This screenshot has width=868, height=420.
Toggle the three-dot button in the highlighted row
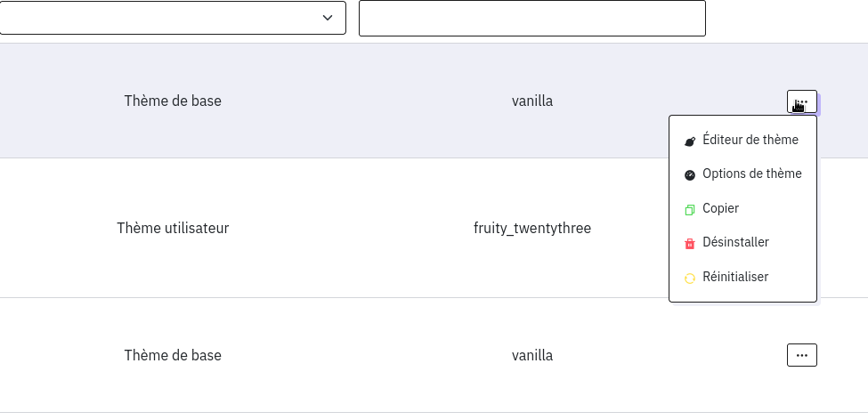pos(801,101)
